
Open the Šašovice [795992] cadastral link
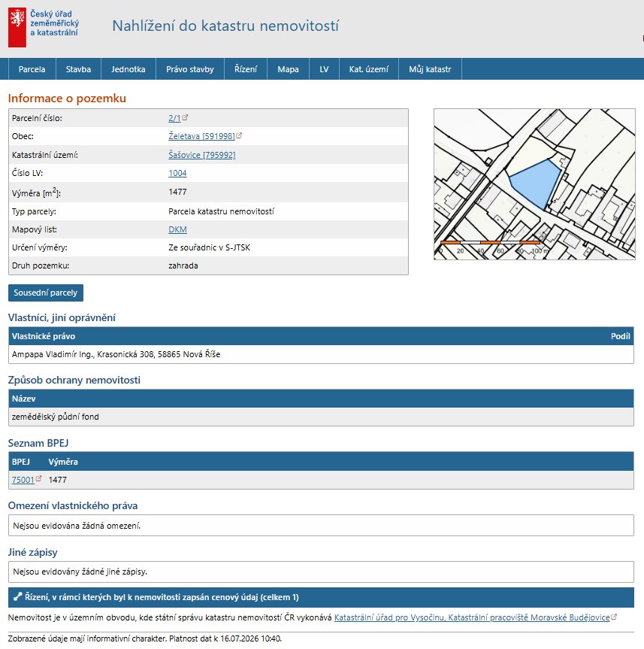202,155
